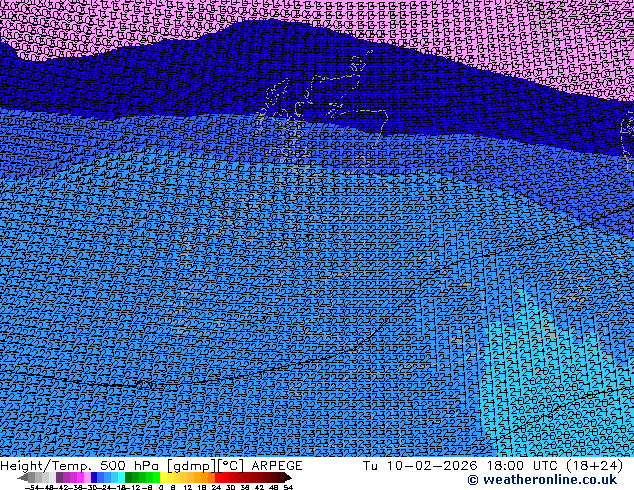
Task: Click the '[gdmp]' unit label
Action: [x=192, y=466]
